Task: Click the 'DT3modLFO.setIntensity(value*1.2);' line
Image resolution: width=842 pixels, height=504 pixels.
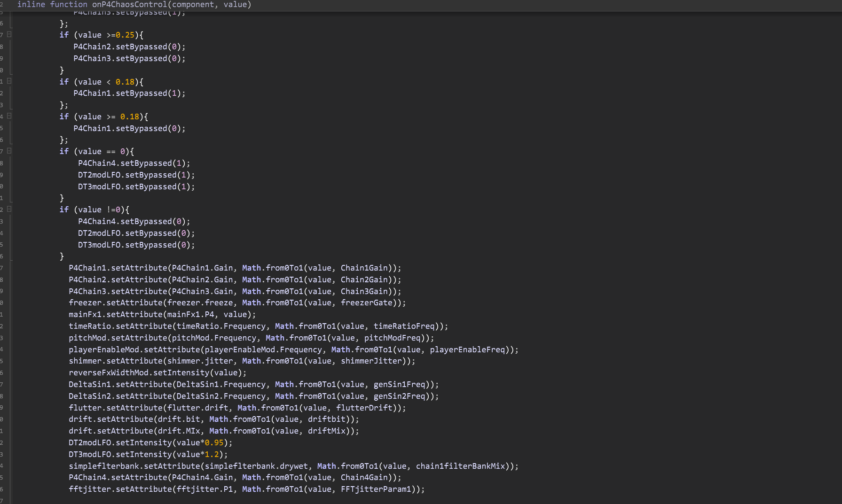Action: click(x=148, y=454)
